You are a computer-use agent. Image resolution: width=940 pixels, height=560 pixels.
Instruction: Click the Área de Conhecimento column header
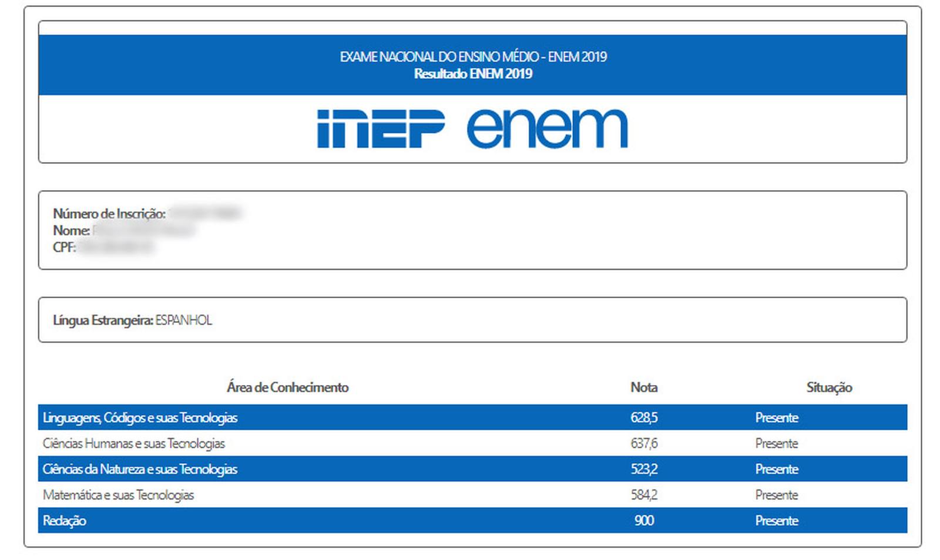(287, 387)
